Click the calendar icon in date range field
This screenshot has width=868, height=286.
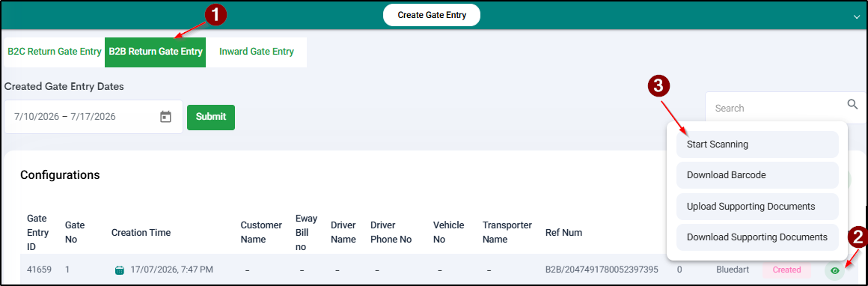pos(165,117)
